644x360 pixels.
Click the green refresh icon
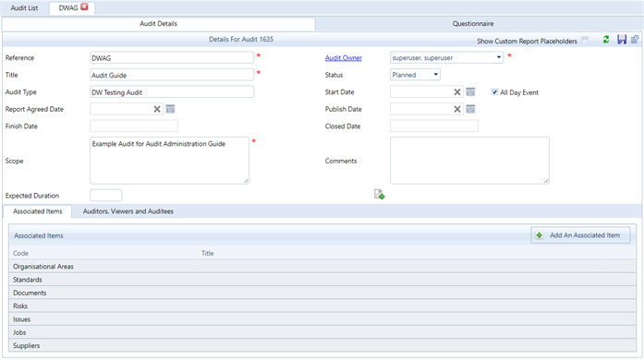click(x=606, y=40)
